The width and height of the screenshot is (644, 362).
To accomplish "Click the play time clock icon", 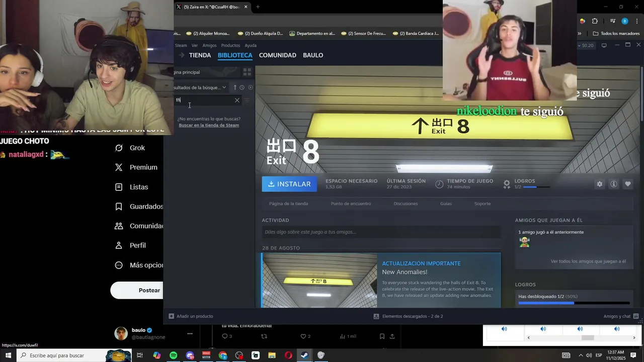I will 439,184.
